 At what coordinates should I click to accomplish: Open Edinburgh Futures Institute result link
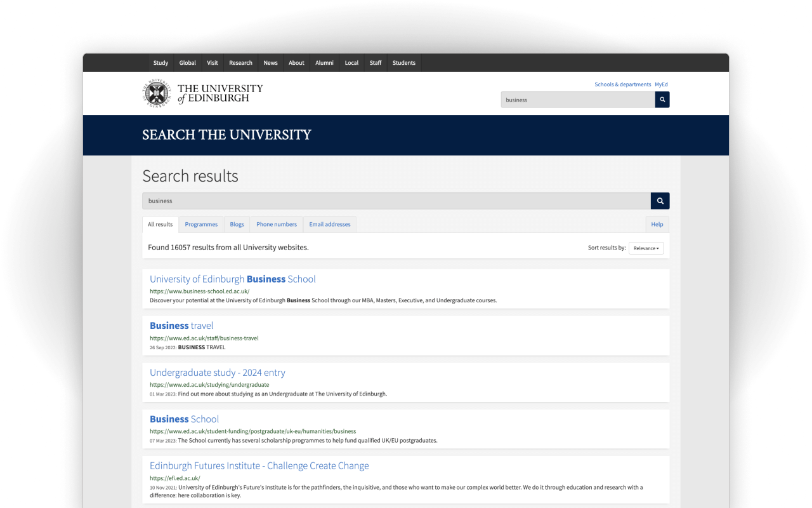coord(259,466)
